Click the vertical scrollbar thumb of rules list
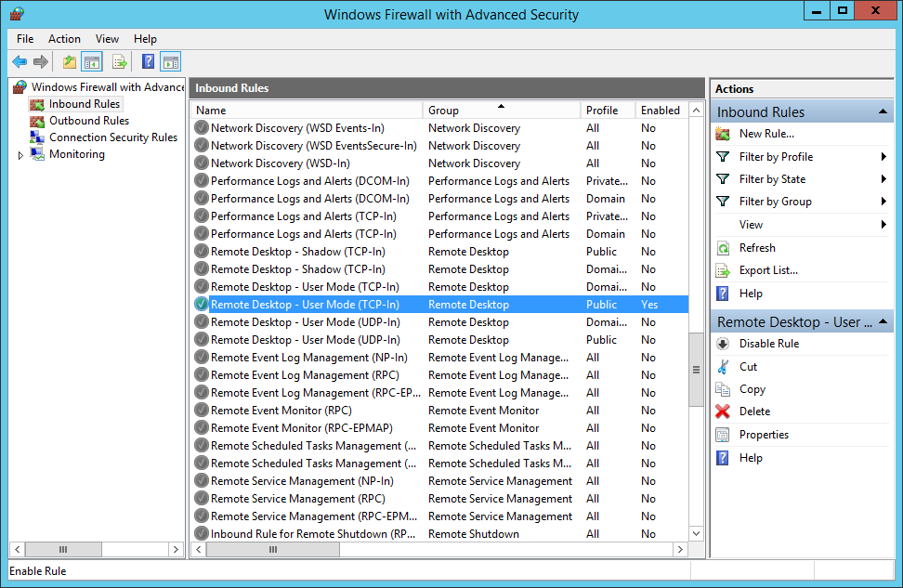The height and width of the screenshot is (588, 903). [696, 369]
